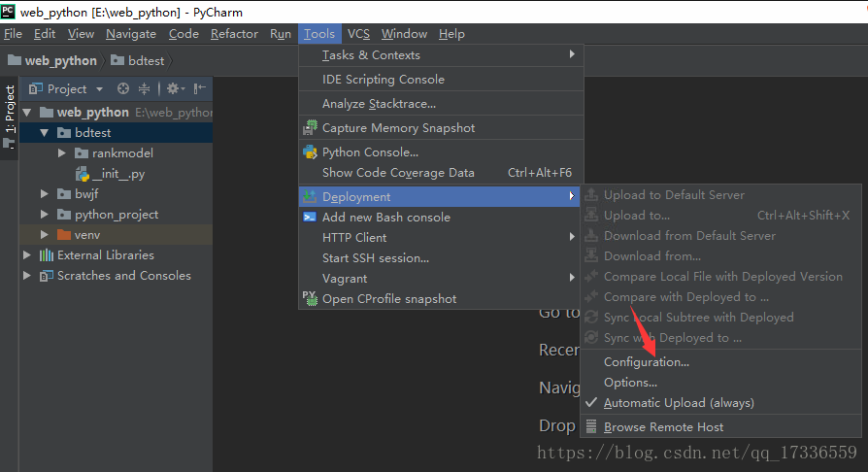Click the Upload to... icon
This screenshot has height=472, width=868.
coord(591,215)
